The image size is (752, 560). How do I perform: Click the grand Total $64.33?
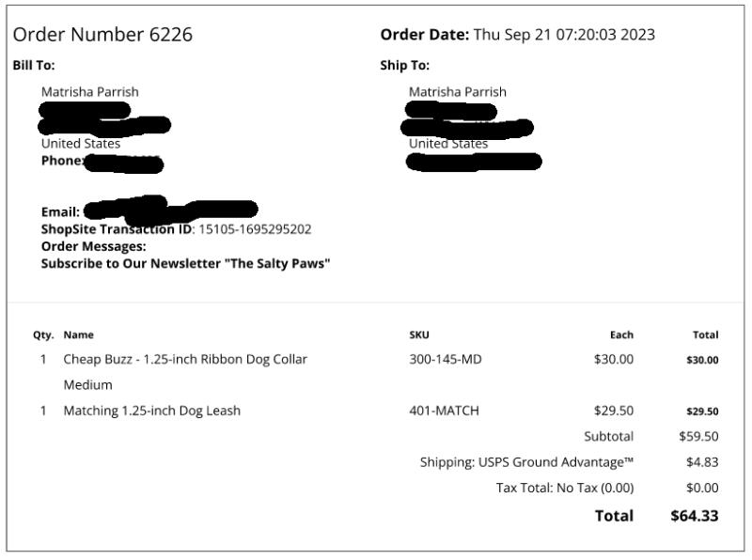[695, 516]
